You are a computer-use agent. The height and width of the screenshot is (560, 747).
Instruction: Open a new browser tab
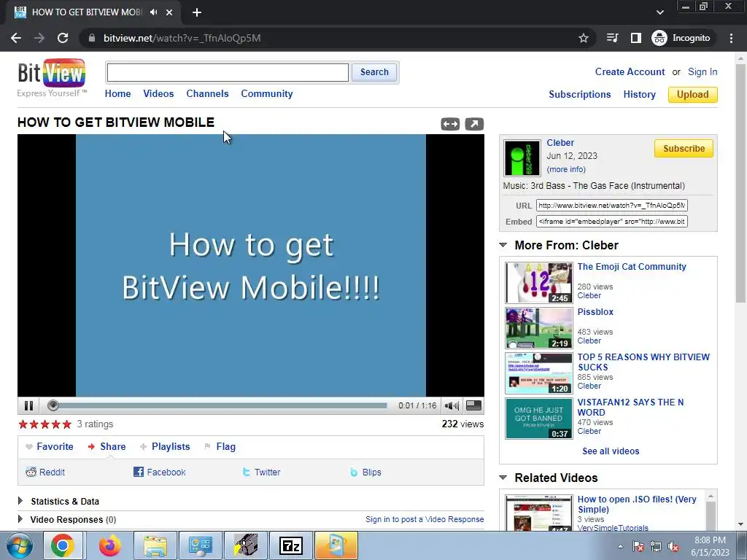tap(197, 12)
